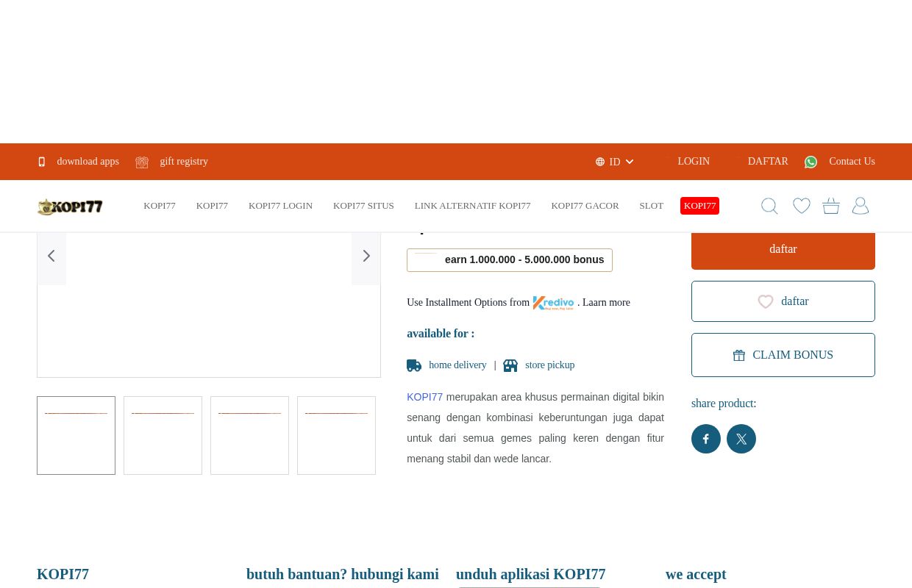Click 'unduh aplikasi KOPI77' heading
The height and width of the screenshot is (588, 912).
point(530,574)
